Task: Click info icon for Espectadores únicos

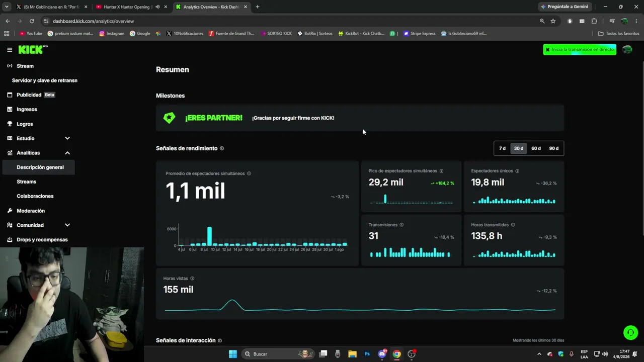Action: coord(517,171)
